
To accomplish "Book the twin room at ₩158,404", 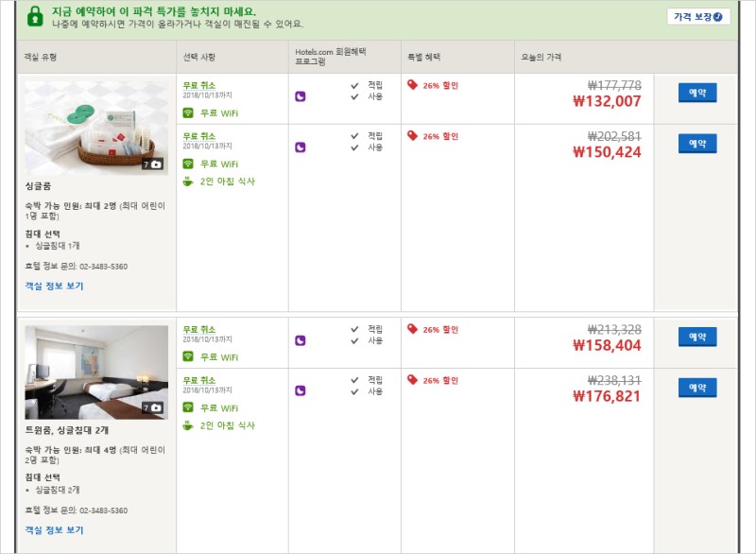I will (697, 337).
